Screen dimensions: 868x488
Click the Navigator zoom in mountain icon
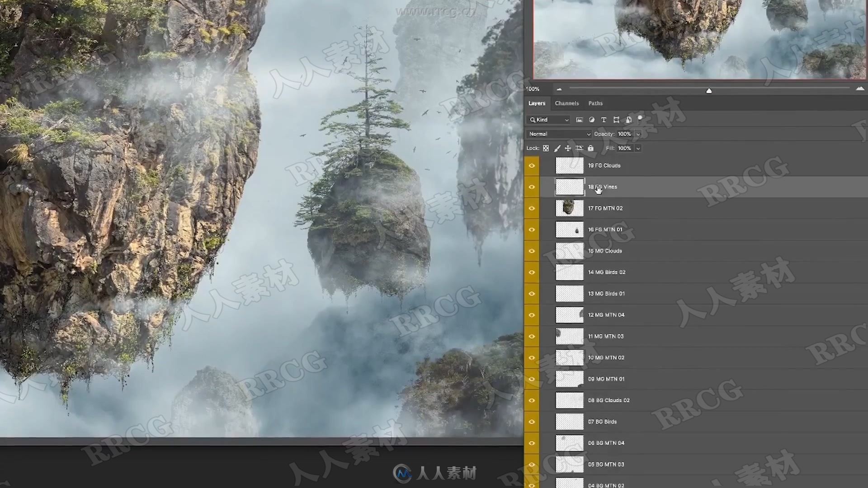coord(860,89)
